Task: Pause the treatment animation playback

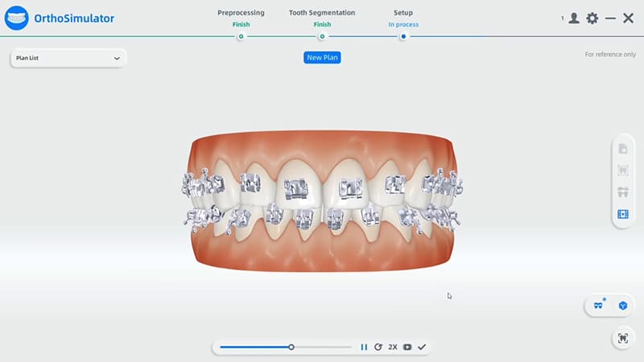Action: click(364, 348)
